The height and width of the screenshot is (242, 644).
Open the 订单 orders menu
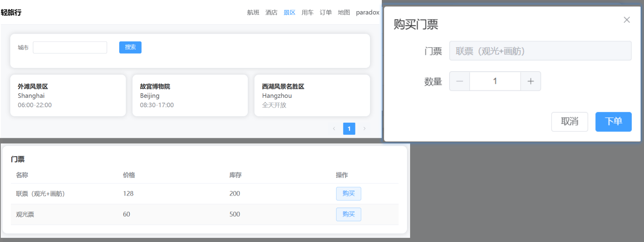(x=326, y=12)
